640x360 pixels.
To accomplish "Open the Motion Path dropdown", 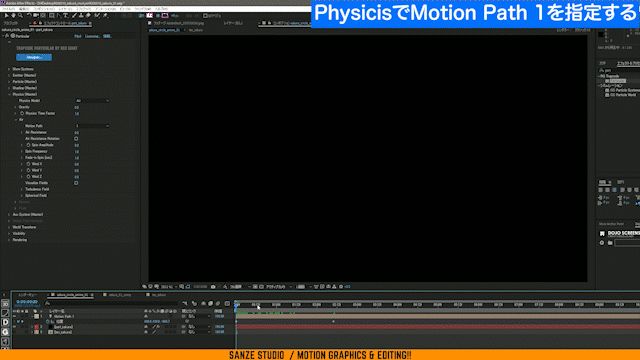I will click(x=92, y=126).
